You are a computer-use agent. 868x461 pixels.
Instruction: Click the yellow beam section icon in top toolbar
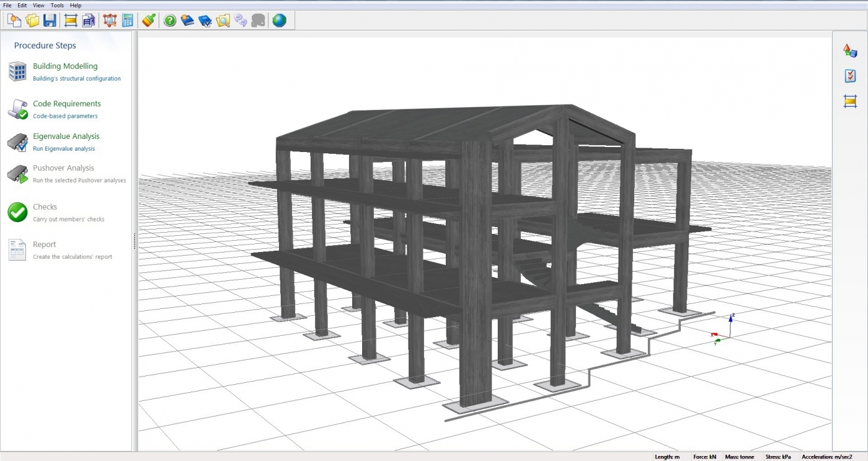click(x=71, y=20)
